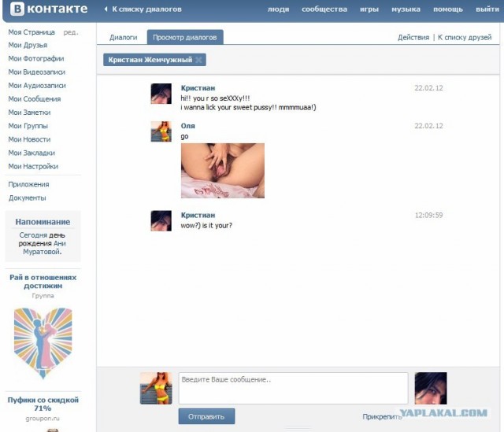This screenshot has width=504, height=432.
Task: Open the Рай в отношениях достигнем group ad title
Action: [x=43, y=282]
